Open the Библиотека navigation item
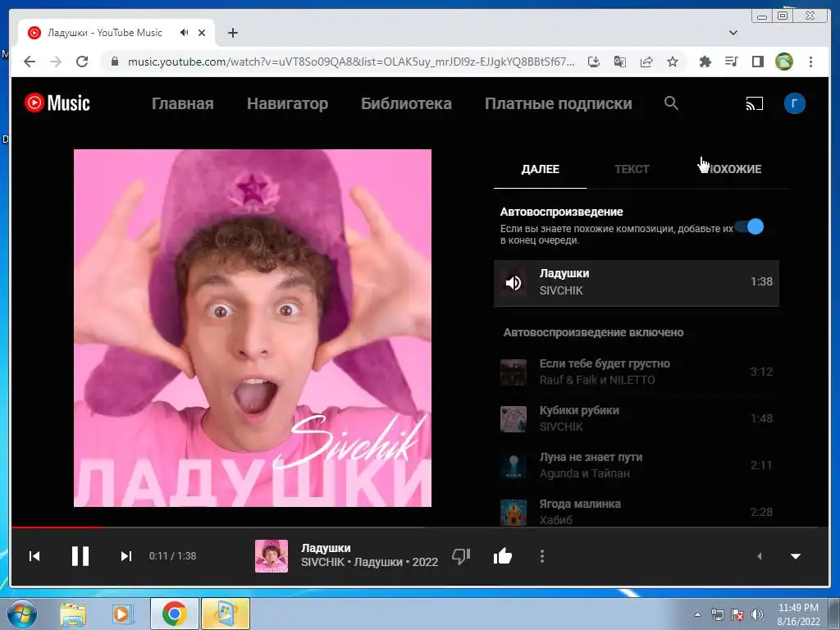This screenshot has height=630, width=840. (x=407, y=103)
